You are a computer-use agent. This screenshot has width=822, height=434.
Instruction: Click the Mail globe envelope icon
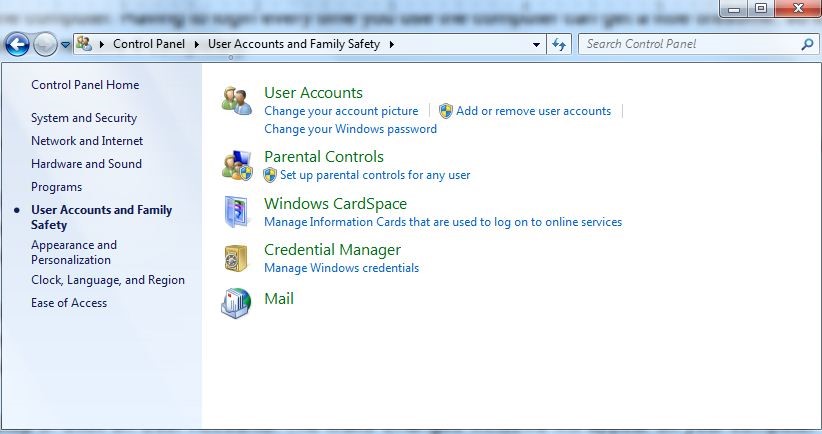click(236, 303)
